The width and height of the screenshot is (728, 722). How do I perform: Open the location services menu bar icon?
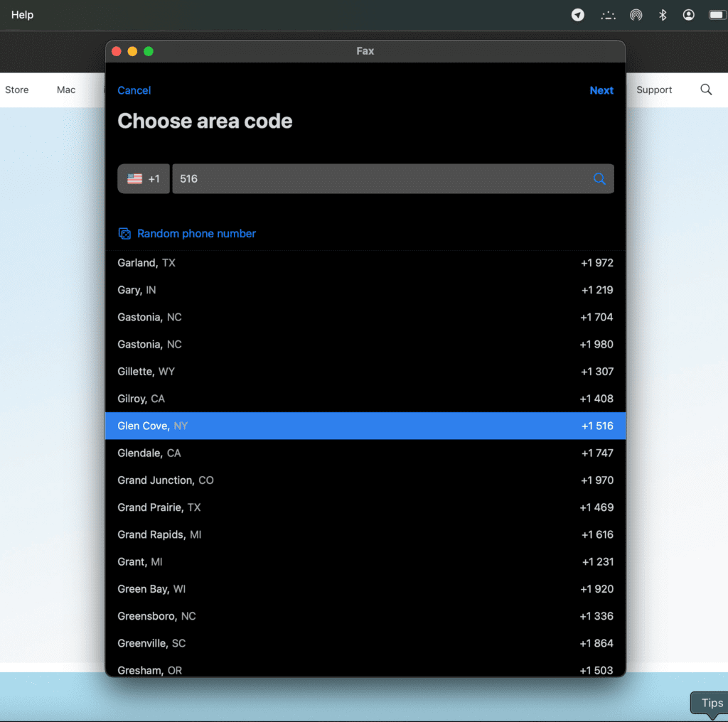[x=578, y=15]
